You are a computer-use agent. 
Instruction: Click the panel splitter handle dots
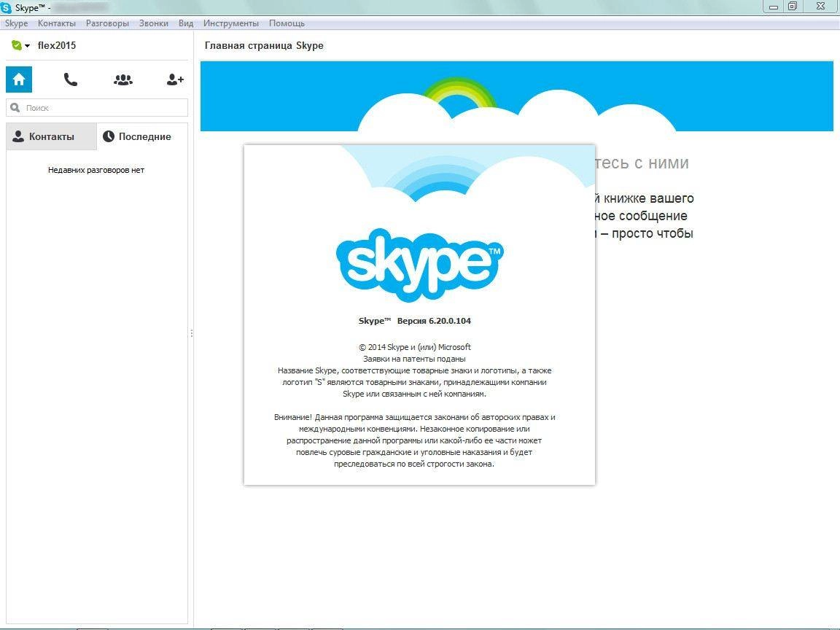pos(191,333)
